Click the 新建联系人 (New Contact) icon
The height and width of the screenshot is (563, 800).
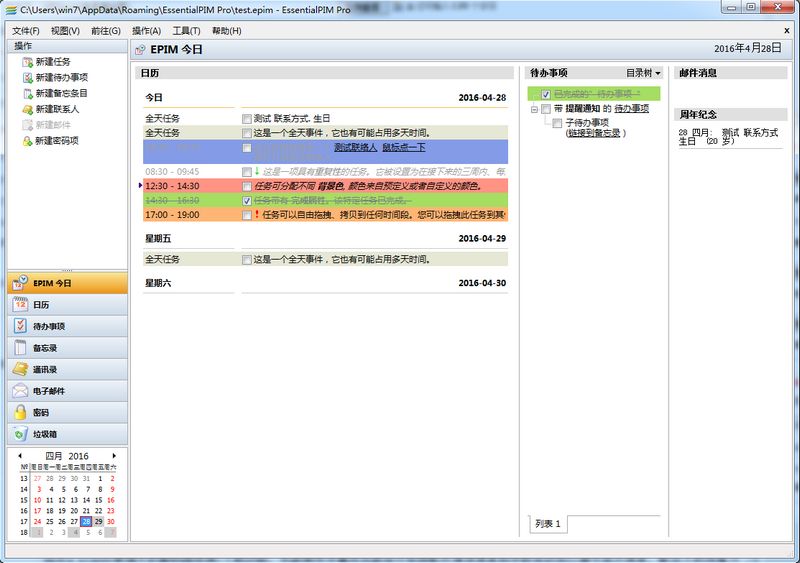[x=27, y=109]
